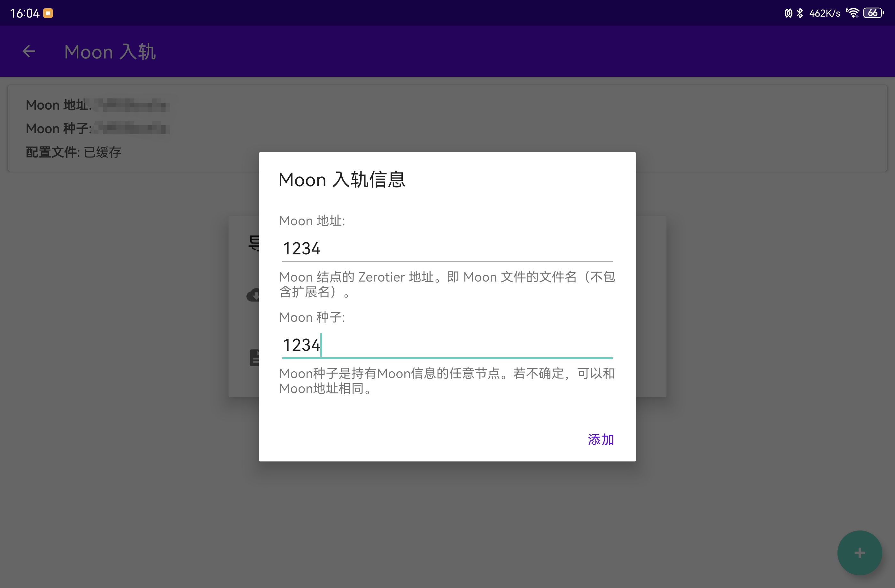Tap the 462K/s network speed indicator
This screenshot has width=895, height=588.
pyautogui.click(x=824, y=13)
